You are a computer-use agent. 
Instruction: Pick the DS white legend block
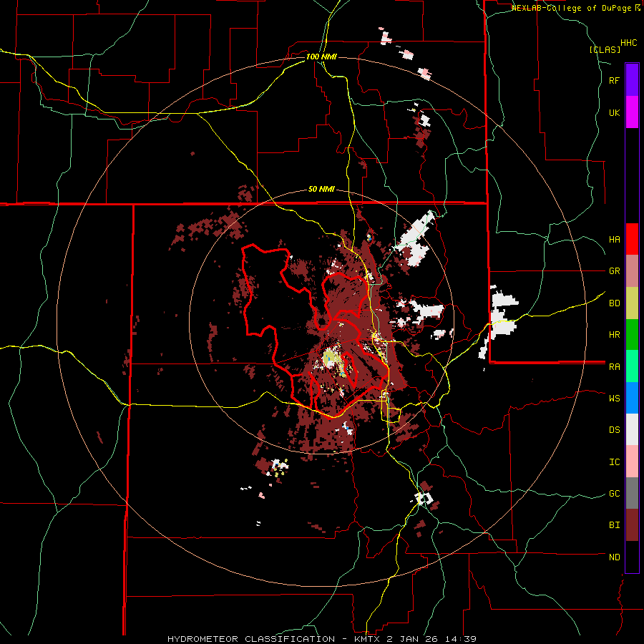(632, 429)
